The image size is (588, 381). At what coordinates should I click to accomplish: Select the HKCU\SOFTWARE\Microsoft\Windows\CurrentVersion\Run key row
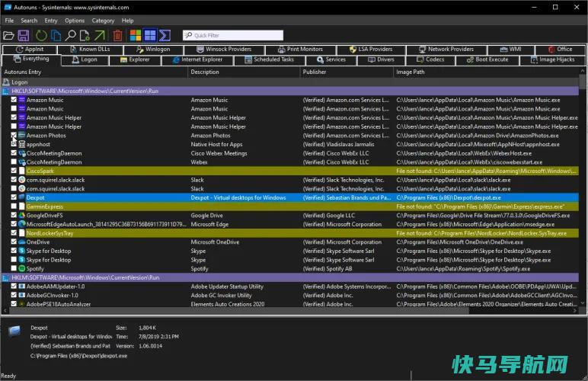[290, 91]
